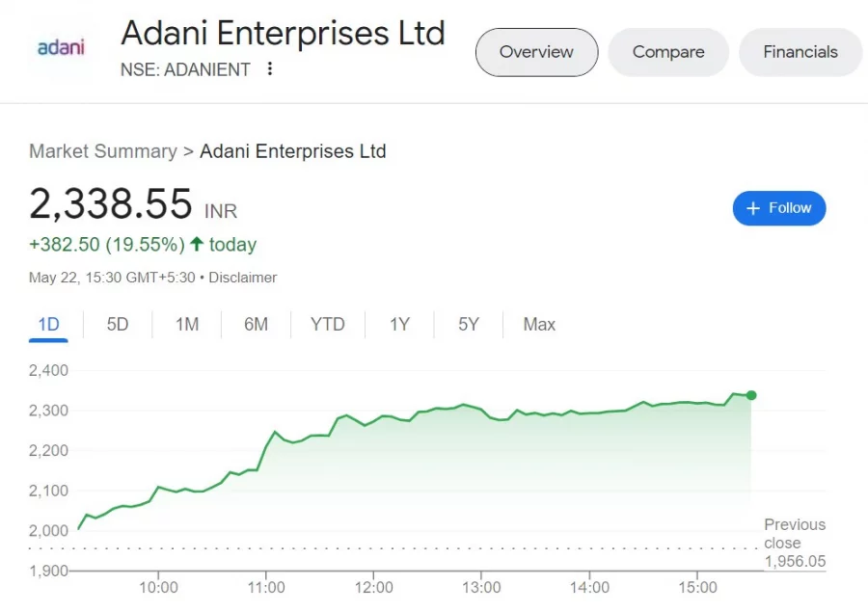Show the 6M chart range
The width and height of the screenshot is (868, 612).
(x=256, y=324)
